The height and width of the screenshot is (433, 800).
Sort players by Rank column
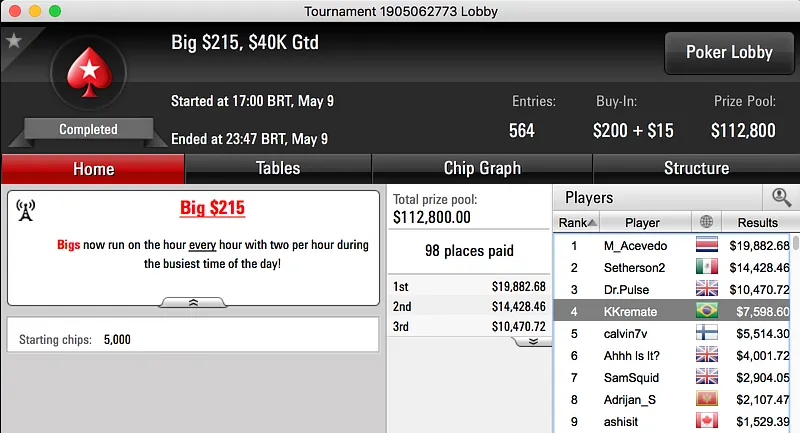pyautogui.click(x=575, y=222)
